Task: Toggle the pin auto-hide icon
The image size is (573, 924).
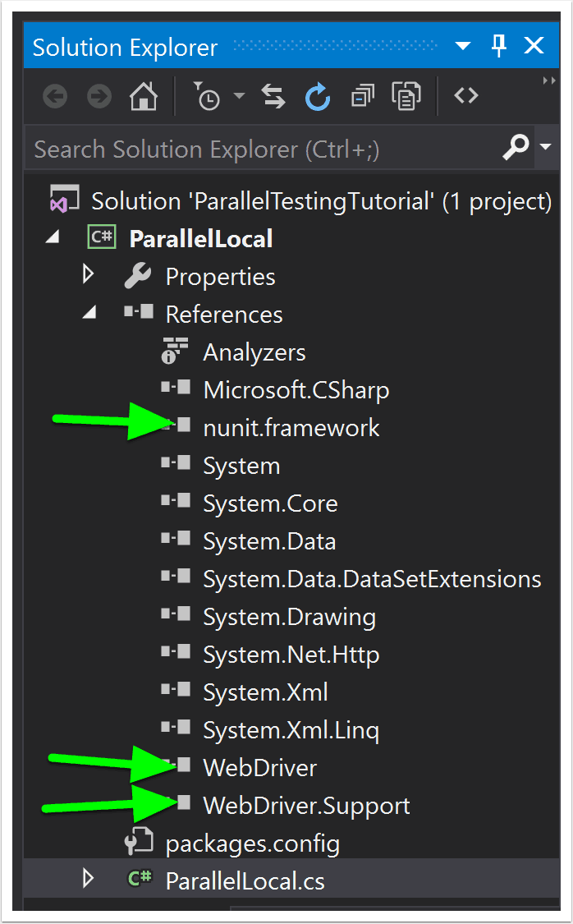Action: [499, 45]
